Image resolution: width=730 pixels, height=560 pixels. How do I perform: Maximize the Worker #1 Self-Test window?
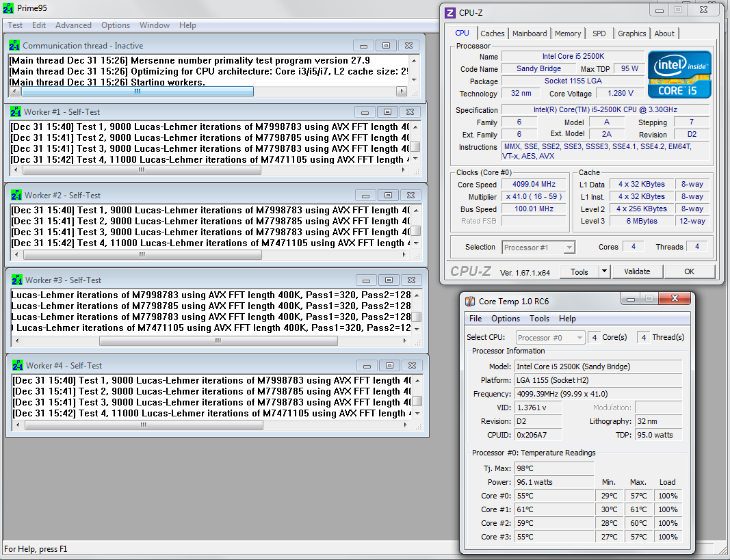(x=387, y=112)
